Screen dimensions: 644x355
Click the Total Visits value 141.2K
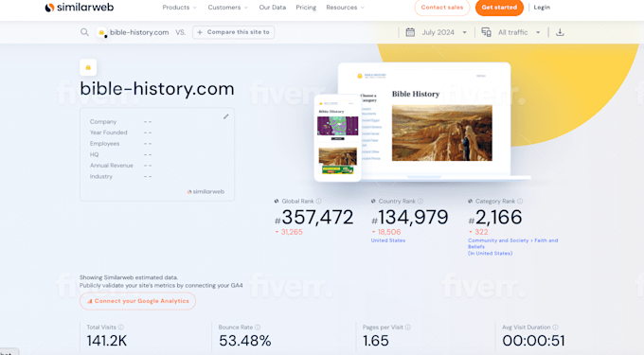[107, 341]
